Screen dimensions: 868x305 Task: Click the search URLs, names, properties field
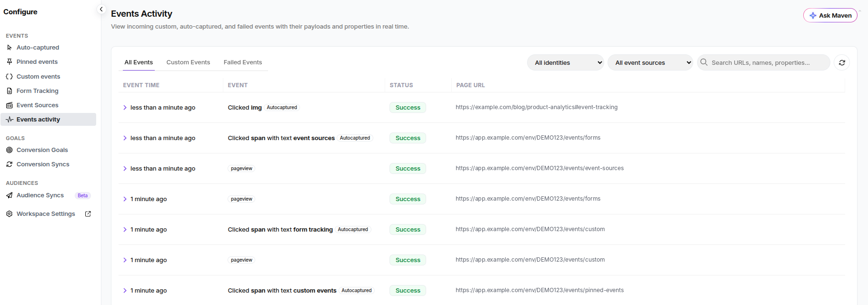[x=764, y=62]
